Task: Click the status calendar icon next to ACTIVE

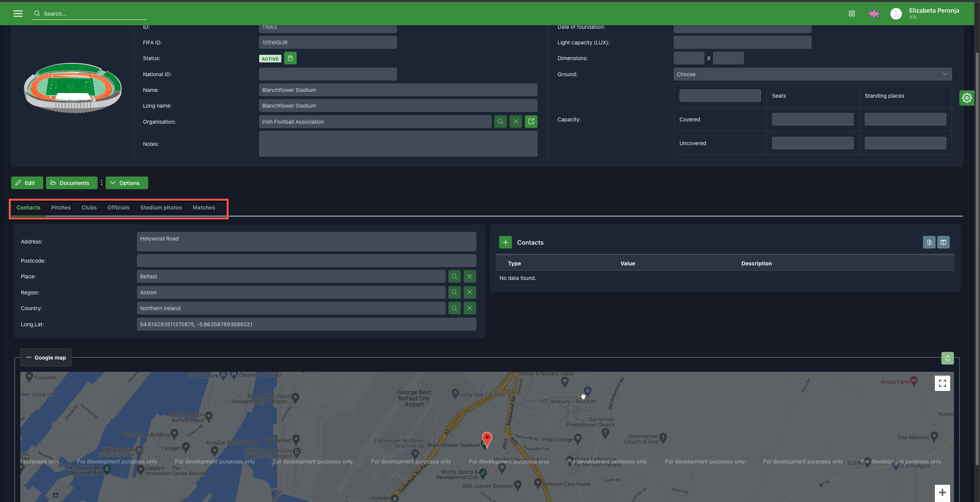Action: tap(290, 58)
